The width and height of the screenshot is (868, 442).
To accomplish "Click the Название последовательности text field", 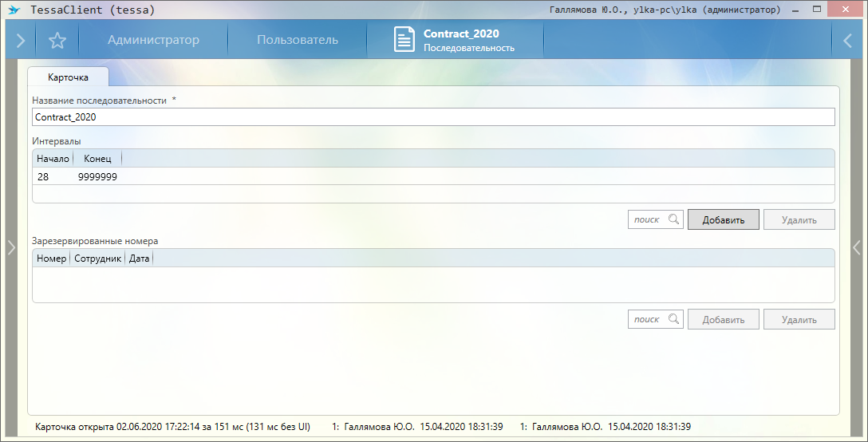I will click(433, 116).
